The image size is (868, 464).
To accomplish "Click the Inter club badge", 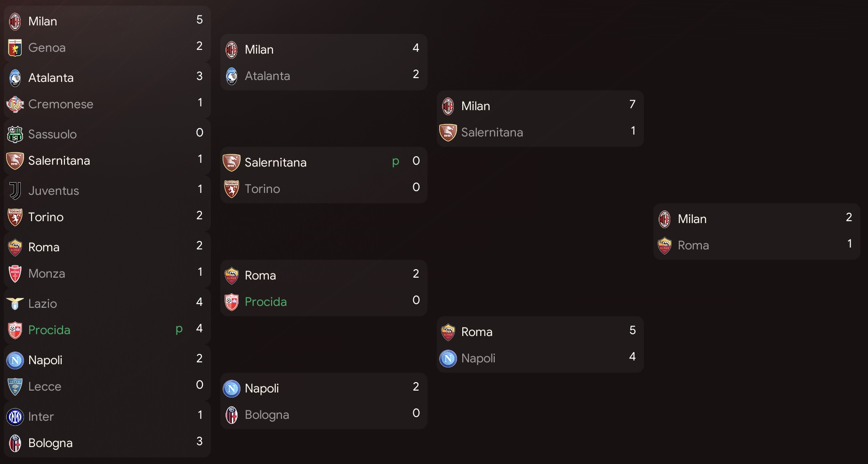I will click(15, 417).
